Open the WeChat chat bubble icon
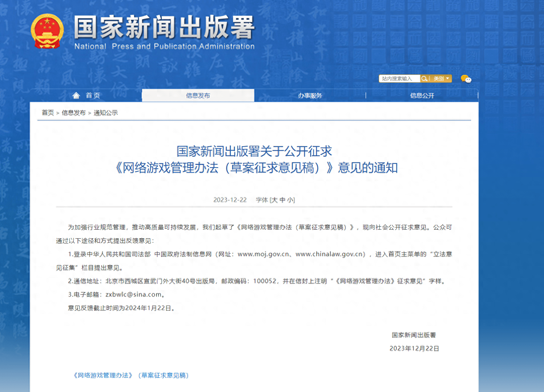Image resolution: width=544 pixels, height=392 pixels. pos(466,79)
